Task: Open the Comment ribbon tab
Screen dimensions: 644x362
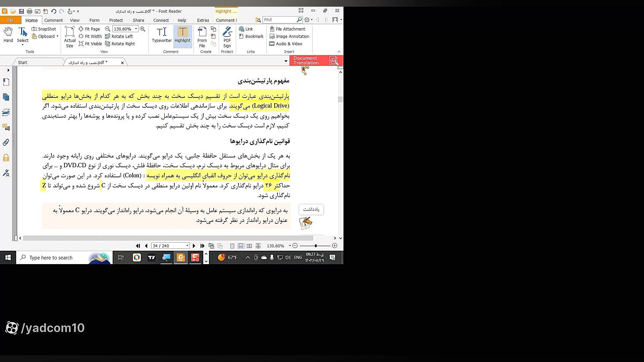Action: (53, 20)
